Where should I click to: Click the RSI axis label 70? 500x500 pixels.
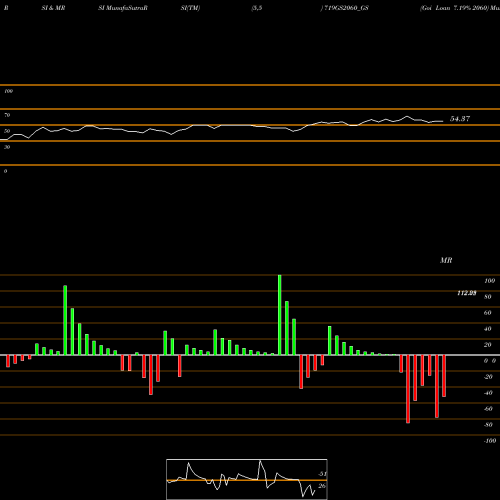(x=7, y=115)
